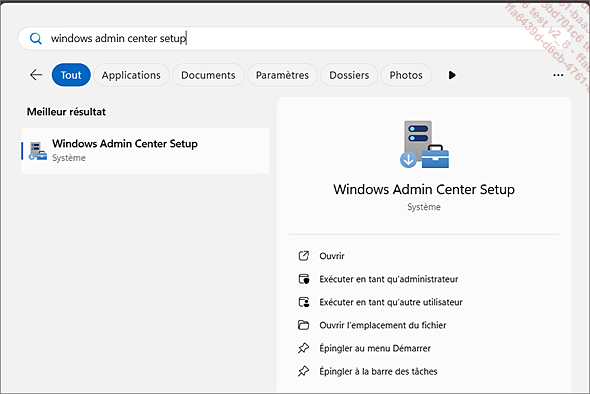Click the search magnifier icon
590x394 pixels.
tap(36, 38)
